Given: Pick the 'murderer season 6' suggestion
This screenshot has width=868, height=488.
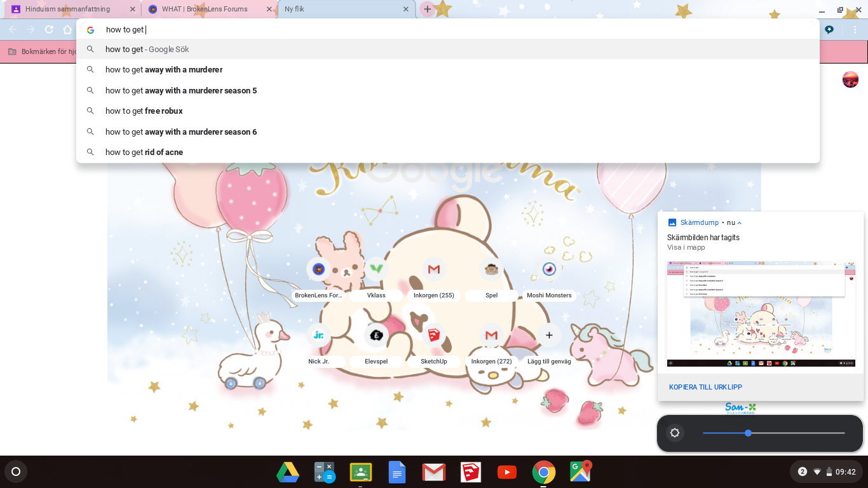Looking at the screenshot, I should (x=448, y=132).
